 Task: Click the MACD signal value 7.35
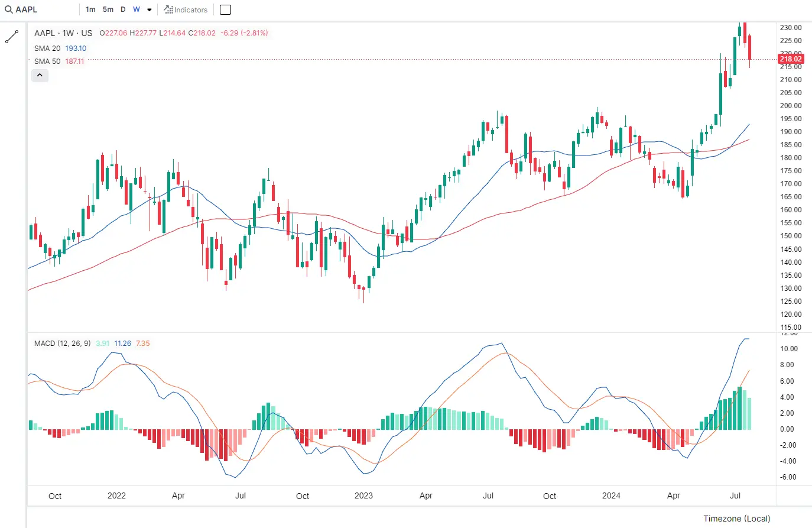click(143, 344)
